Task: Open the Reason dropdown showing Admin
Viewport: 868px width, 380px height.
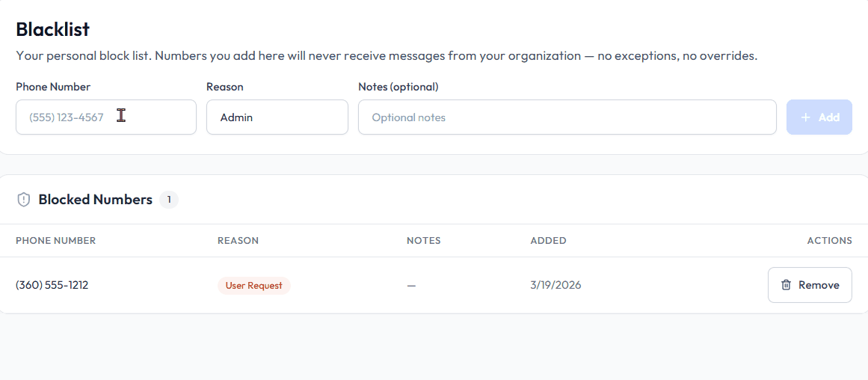Action: 277,117
